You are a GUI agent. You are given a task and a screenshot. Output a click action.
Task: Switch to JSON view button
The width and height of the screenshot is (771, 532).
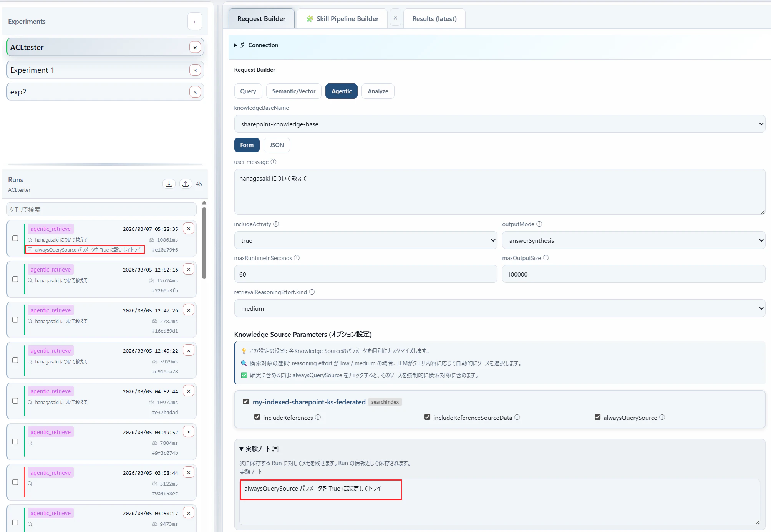click(277, 145)
